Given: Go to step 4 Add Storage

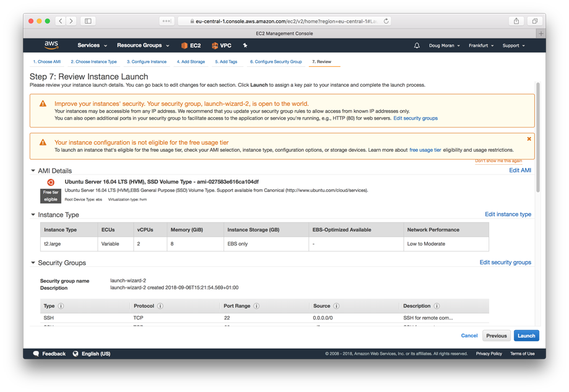Looking at the screenshot, I should tap(191, 62).
